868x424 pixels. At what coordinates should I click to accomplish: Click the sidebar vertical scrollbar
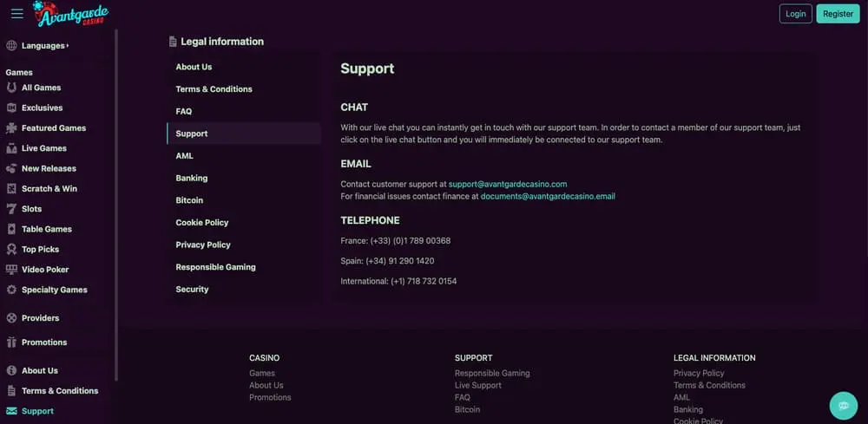point(116,205)
